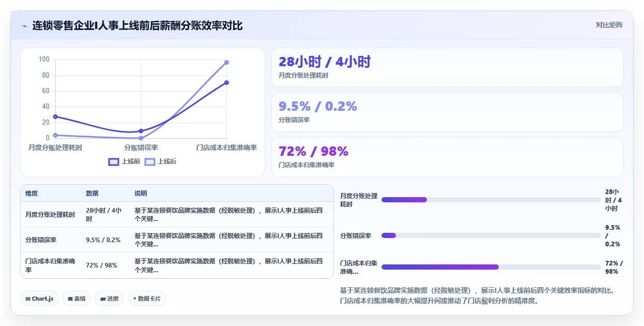Click the 门店成本归集准确率 progress bar

pyautogui.click(x=491, y=267)
